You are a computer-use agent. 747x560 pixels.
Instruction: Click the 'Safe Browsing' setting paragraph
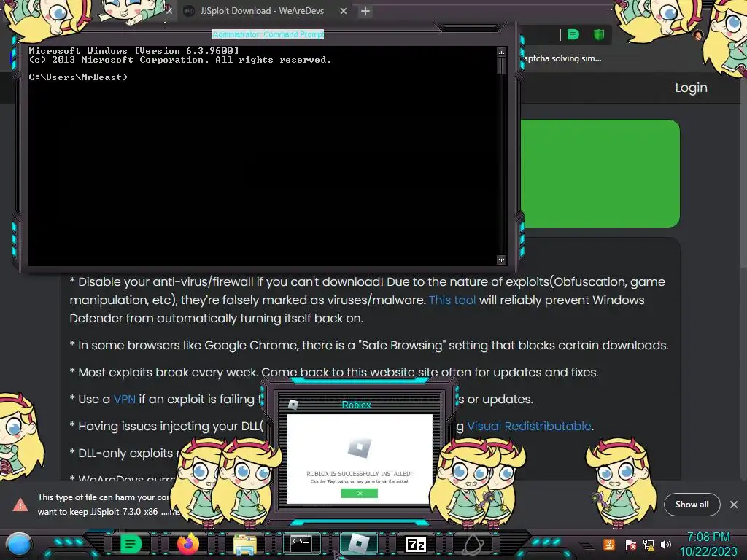pos(369,345)
